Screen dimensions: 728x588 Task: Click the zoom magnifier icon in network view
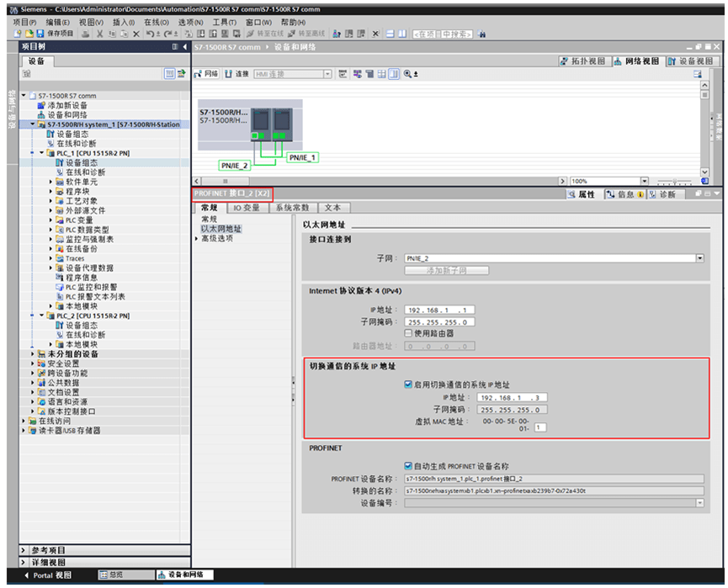407,73
